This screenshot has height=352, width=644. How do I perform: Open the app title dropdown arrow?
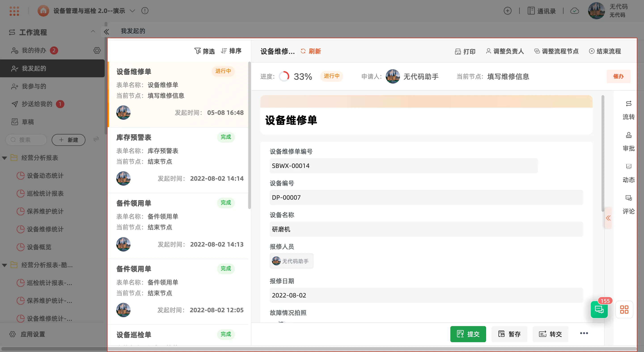132,11
